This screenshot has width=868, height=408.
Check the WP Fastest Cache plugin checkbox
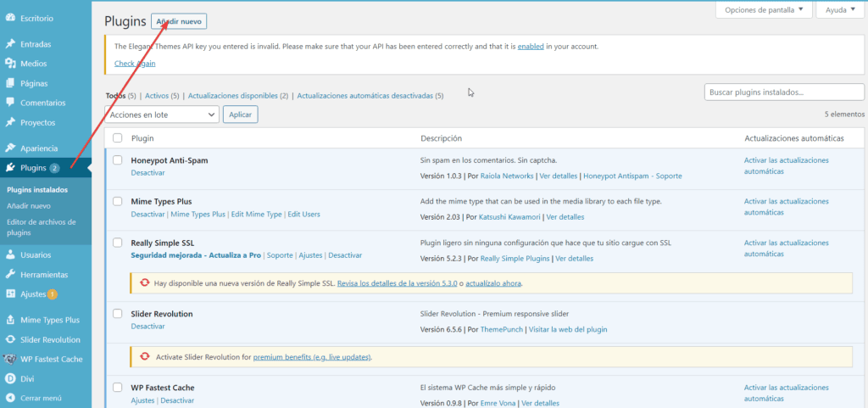point(117,388)
